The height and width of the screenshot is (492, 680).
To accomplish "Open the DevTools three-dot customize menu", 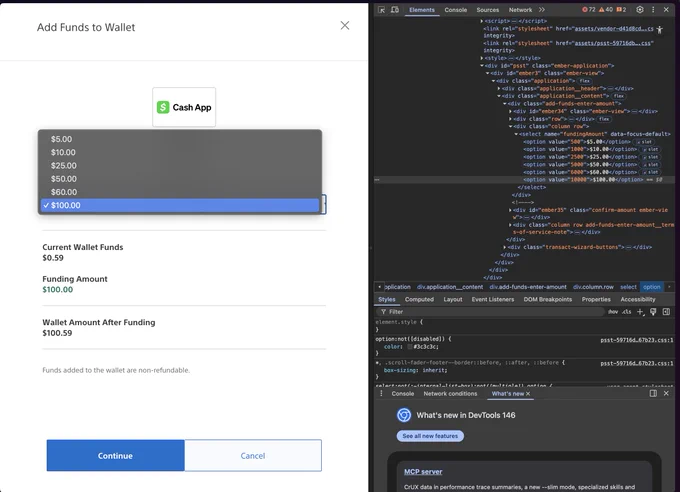I will click(653, 10).
